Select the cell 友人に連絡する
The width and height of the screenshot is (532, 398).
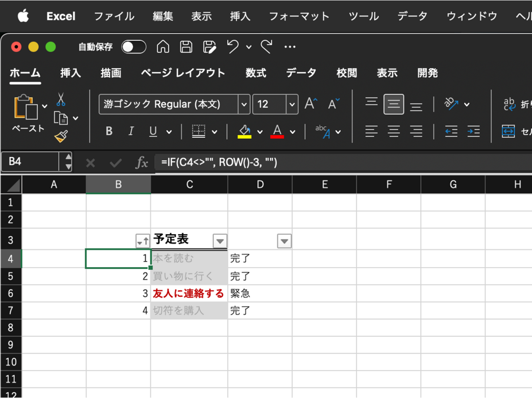pyautogui.click(x=189, y=293)
